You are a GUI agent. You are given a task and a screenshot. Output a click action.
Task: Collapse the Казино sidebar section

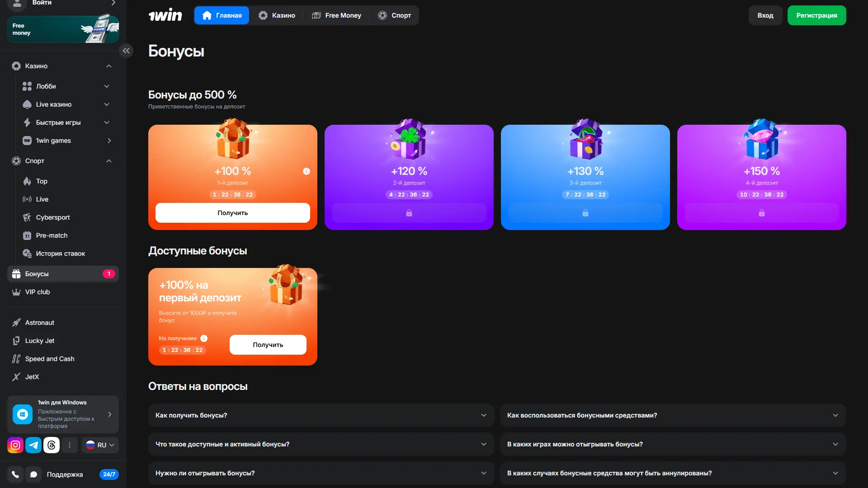click(x=109, y=66)
